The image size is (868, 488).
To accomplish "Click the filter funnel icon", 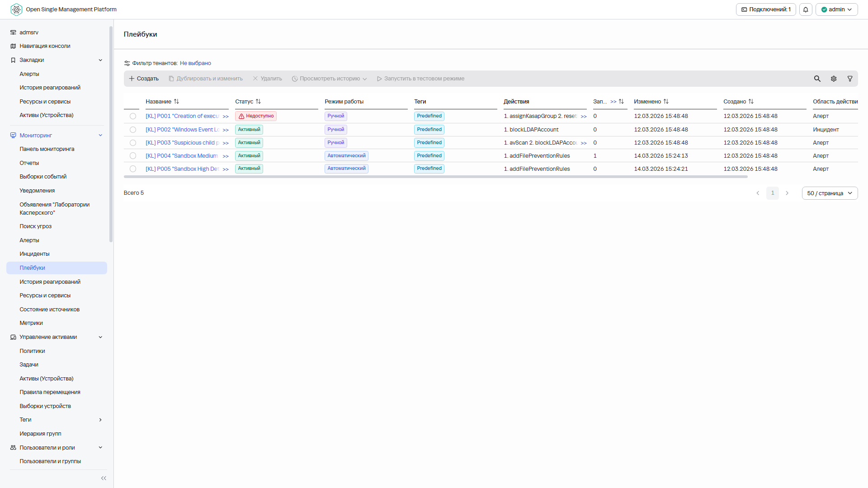I will click(850, 79).
